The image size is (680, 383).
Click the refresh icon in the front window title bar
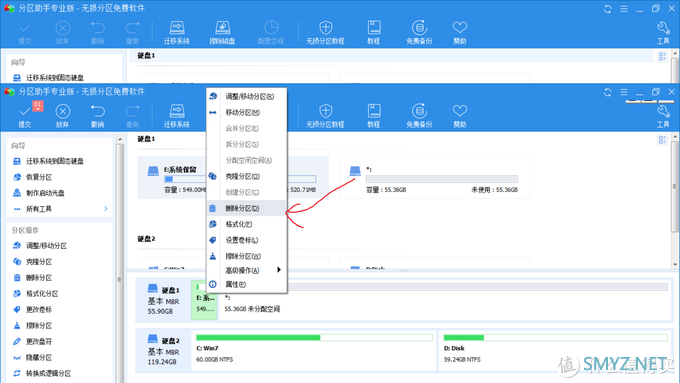608,92
